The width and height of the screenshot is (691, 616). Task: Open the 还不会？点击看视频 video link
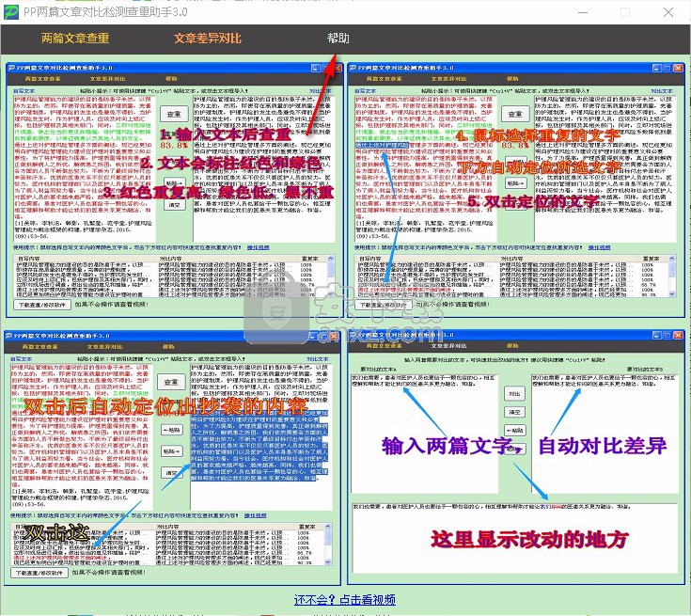(345, 600)
